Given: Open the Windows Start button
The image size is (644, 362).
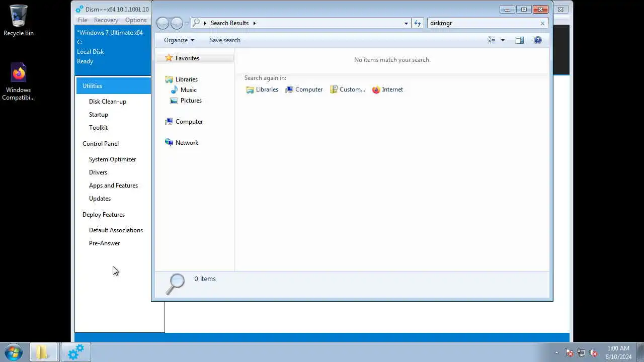Looking at the screenshot, I should tap(14, 352).
